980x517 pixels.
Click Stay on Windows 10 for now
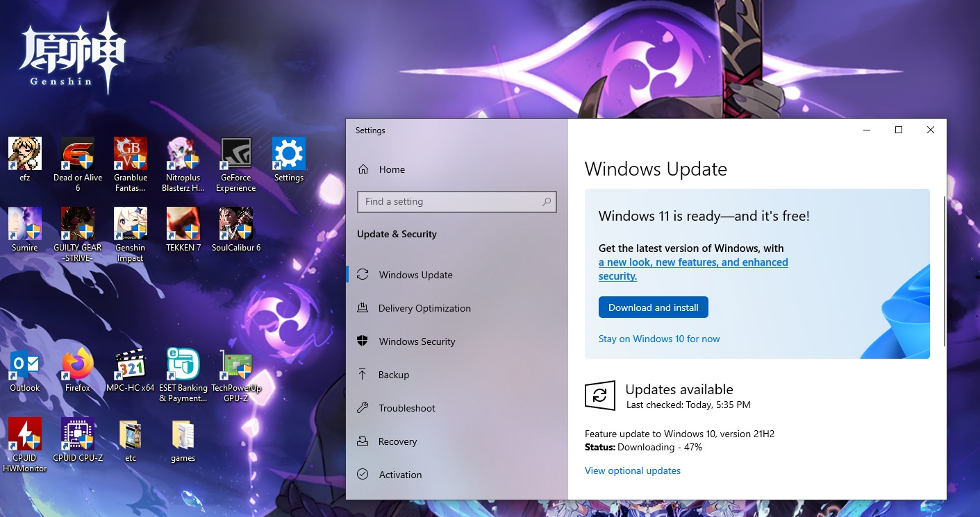659,339
